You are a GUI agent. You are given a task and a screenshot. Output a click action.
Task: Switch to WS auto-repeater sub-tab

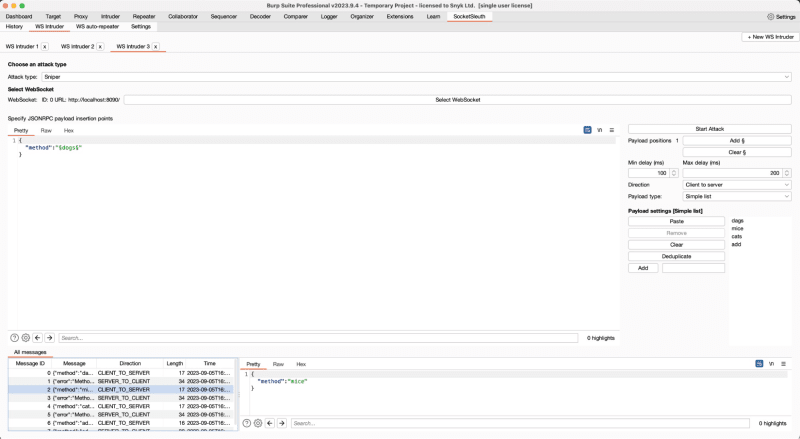tap(97, 27)
